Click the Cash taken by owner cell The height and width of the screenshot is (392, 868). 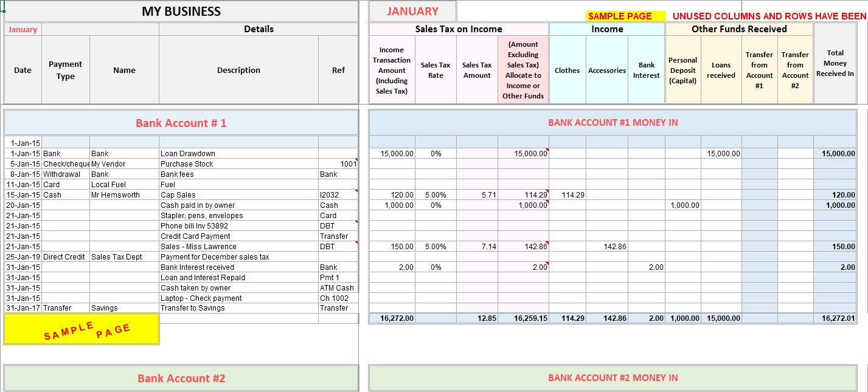[238, 288]
